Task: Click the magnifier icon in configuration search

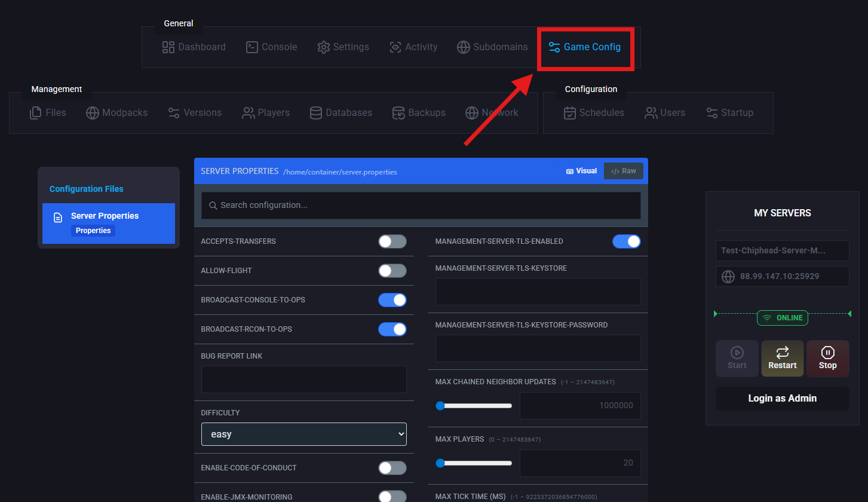Action: [213, 206]
